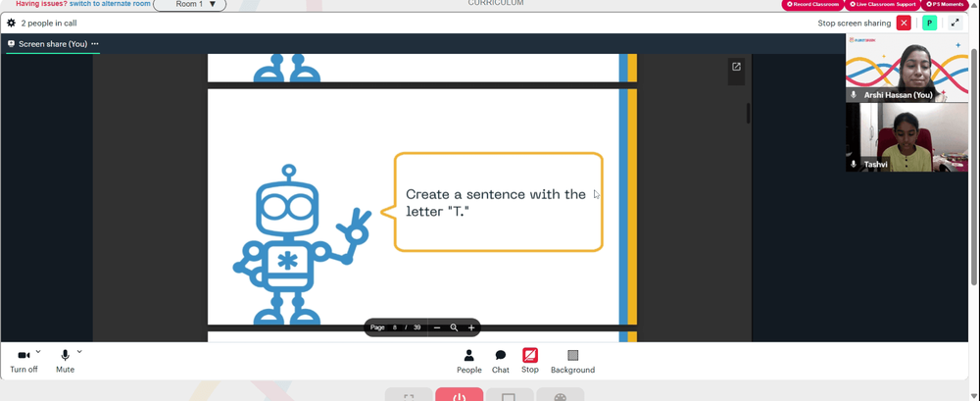Zoom out the document with the minus icon

(x=437, y=327)
